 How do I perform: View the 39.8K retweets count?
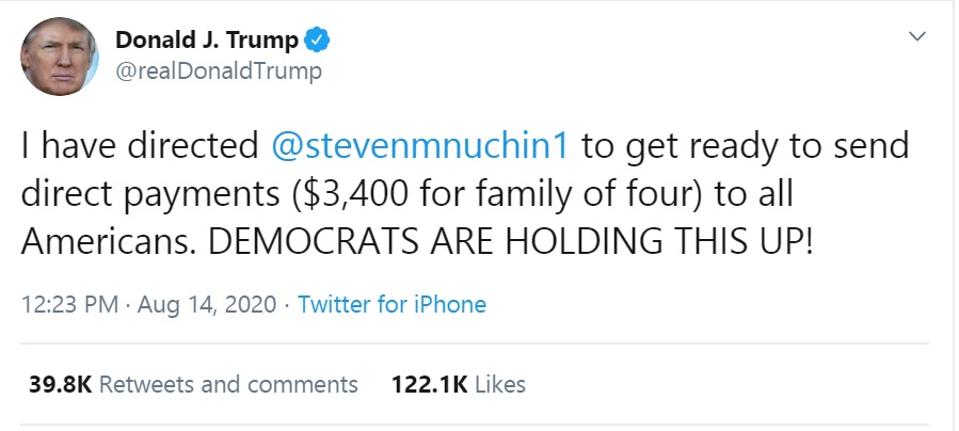click(60, 384)
